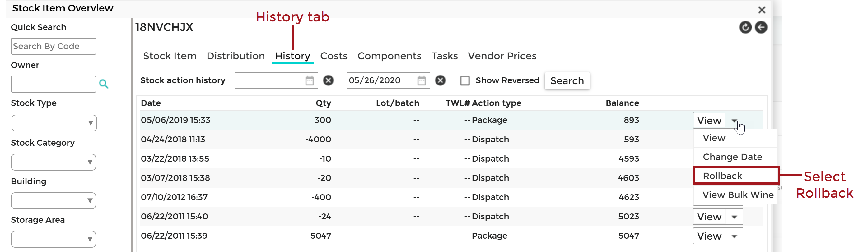Click the Qty column header
The image size is (868, 252).
click(323, 103)
